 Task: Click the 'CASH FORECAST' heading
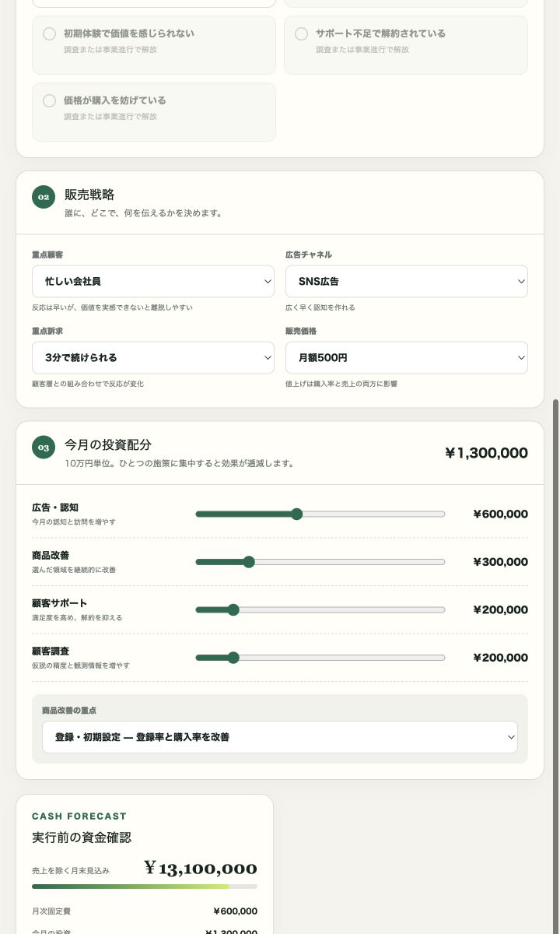click(79, 816)
